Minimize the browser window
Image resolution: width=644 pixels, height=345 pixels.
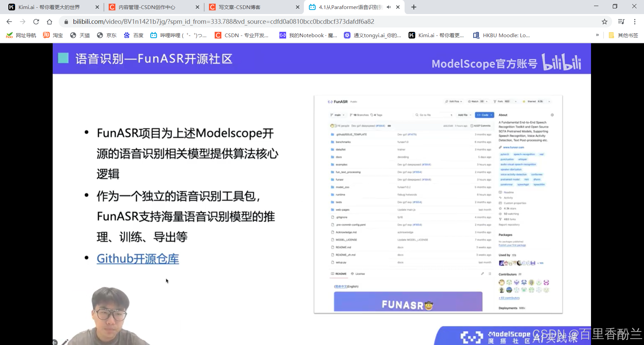coord(596,6)
